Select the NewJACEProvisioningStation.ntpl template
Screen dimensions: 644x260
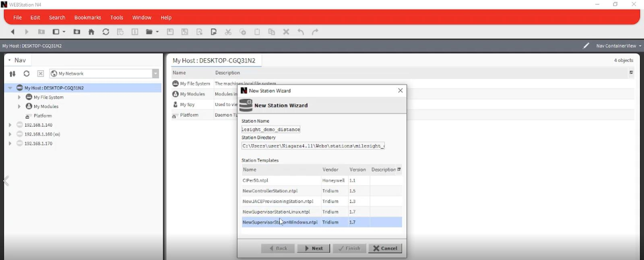click(322, 201)
